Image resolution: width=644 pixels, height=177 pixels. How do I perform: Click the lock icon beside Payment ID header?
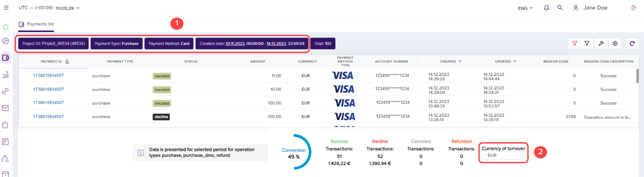pos(67,62)
